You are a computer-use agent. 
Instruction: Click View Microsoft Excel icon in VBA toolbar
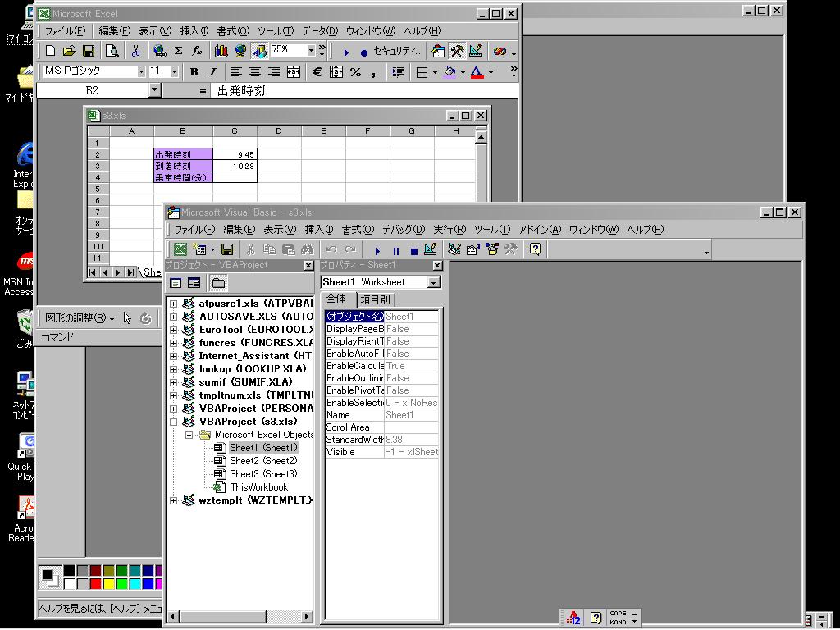click(x=180, y=249)
